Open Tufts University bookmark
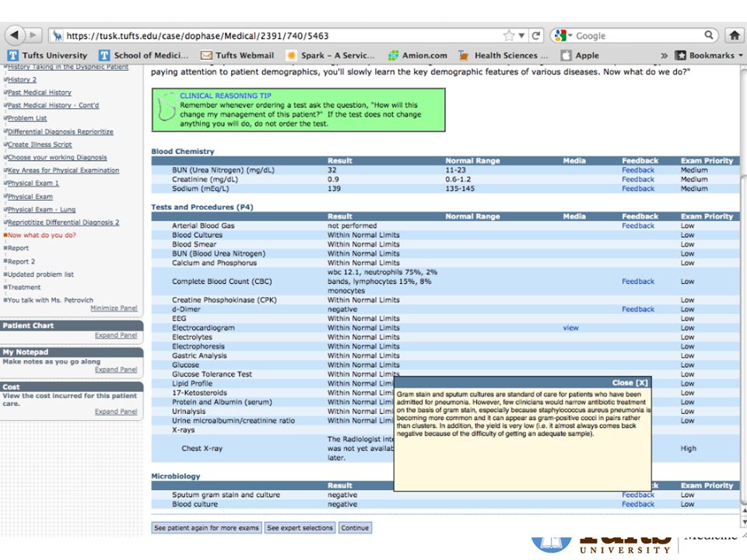 47,55
